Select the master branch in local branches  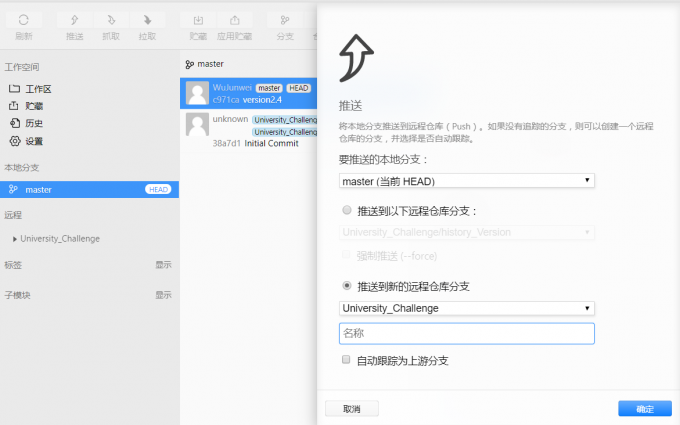39,189
